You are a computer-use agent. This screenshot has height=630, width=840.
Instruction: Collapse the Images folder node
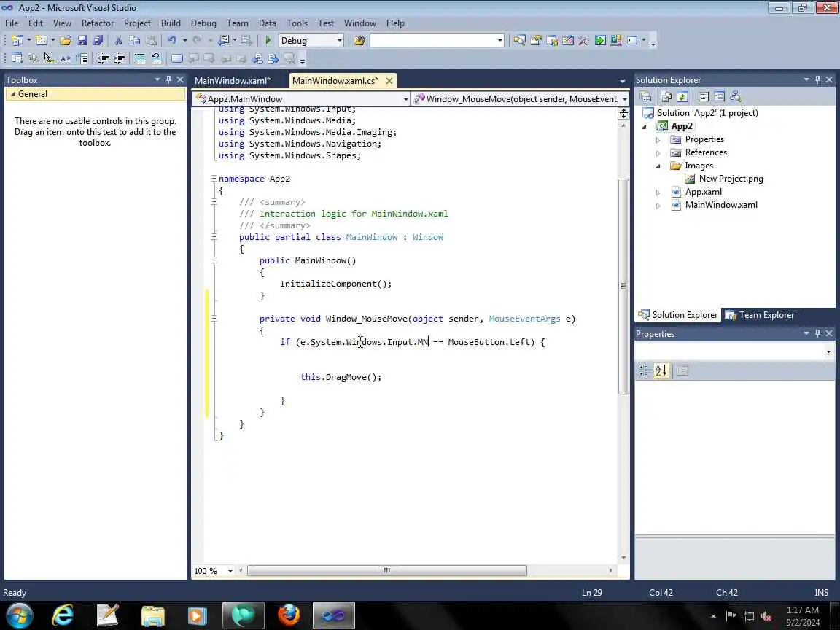coord(658,166)
